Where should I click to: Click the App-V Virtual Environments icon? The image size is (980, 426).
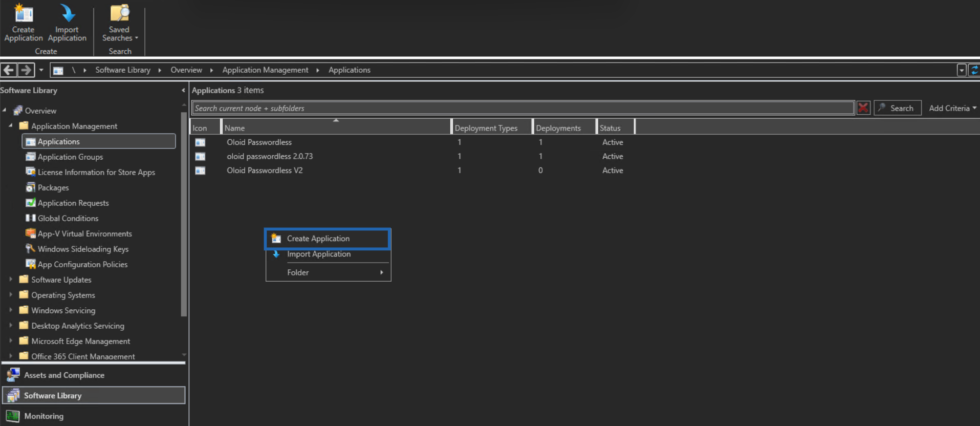(31, 233)
